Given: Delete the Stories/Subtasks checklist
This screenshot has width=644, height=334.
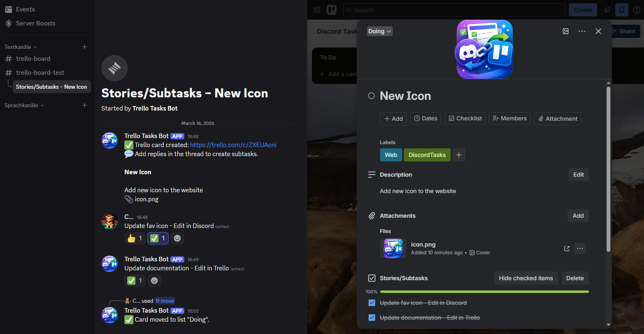Looking at the screenshot, I should point(575,278).
